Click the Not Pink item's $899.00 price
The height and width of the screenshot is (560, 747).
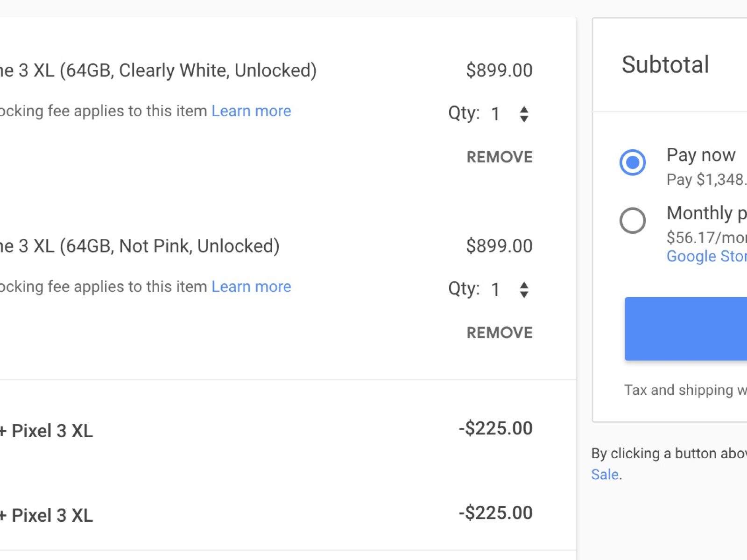499,246
